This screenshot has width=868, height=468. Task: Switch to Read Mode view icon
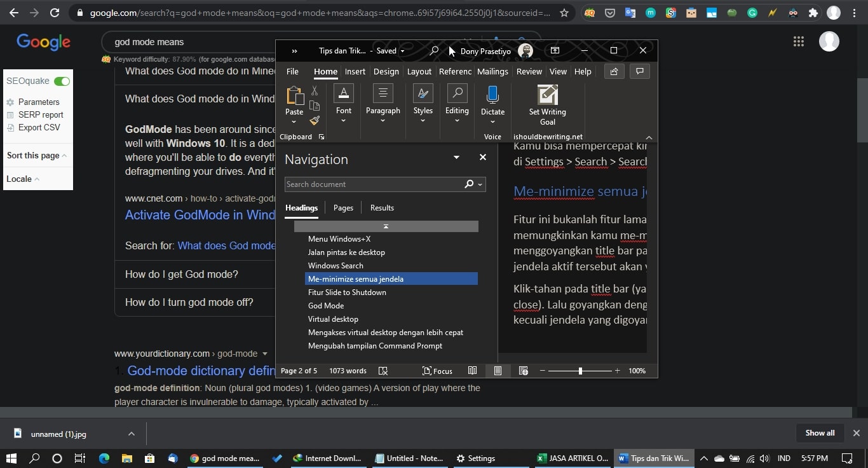tap(472, 371)
